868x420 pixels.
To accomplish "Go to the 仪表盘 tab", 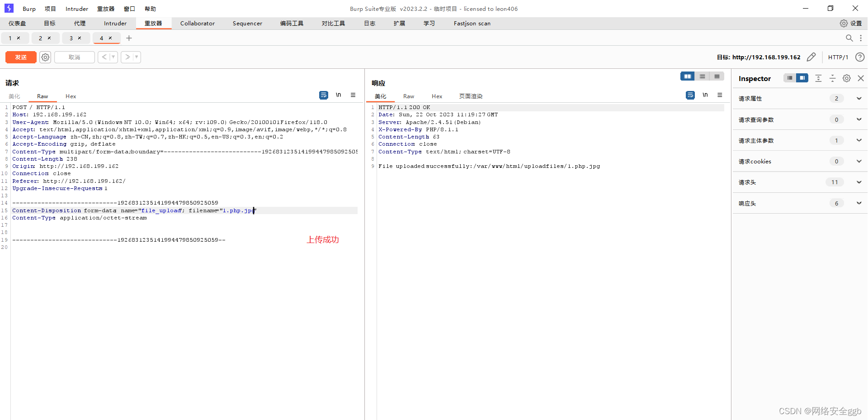I will point(17,23).
